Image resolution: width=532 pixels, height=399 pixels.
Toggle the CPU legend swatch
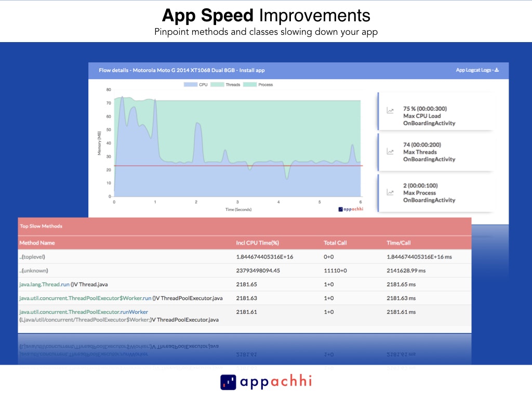190,85
